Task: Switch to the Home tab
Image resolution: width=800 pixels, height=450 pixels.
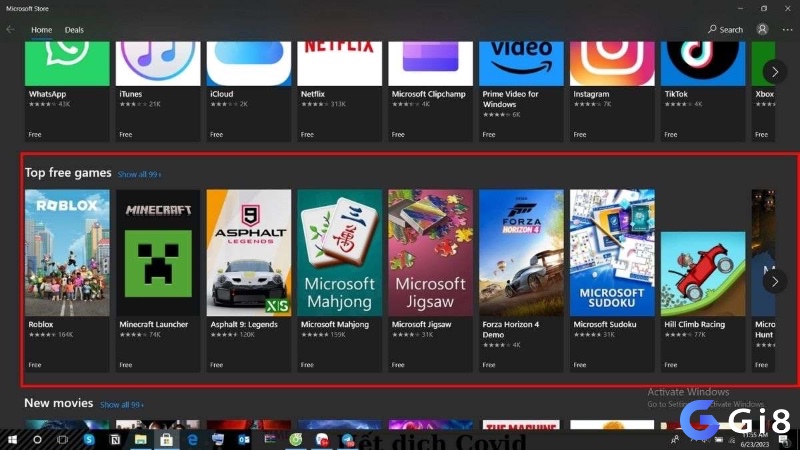Action: click(x=41, y=30)
